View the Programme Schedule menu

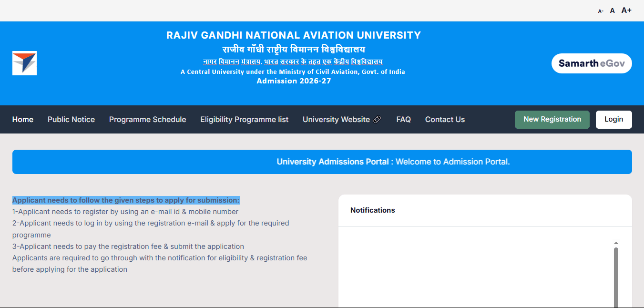coord(147,120)
